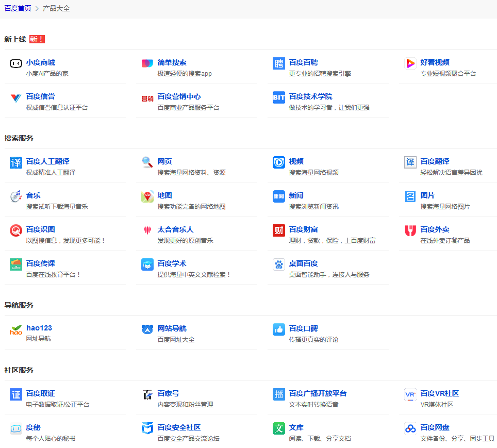Click the 太合音乐人 sound wave icon
Image resolution: width=497 pixels, height=448 pixels.
[147, 230]
